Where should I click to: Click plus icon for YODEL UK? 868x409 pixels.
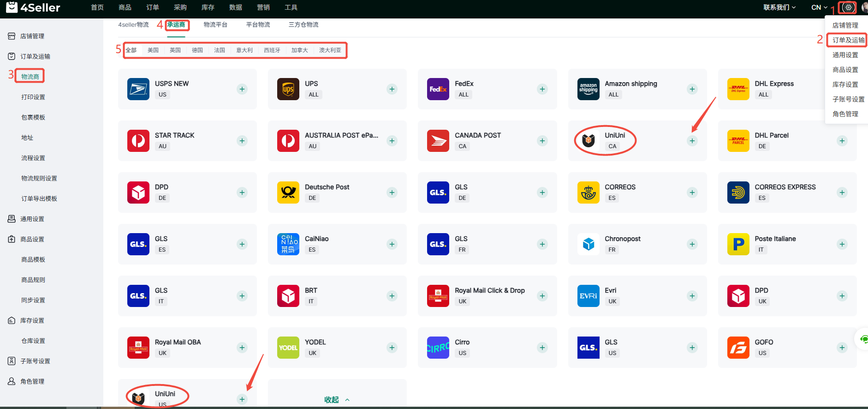pyautogui.click(x=392, y=348)
